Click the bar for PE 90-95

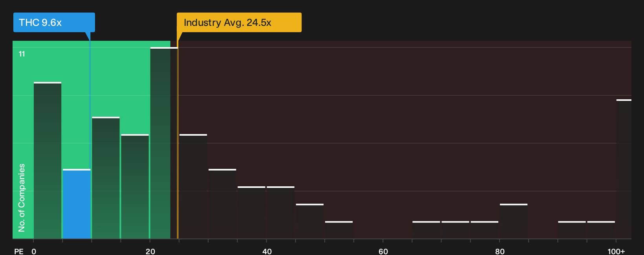coord(572,230)
